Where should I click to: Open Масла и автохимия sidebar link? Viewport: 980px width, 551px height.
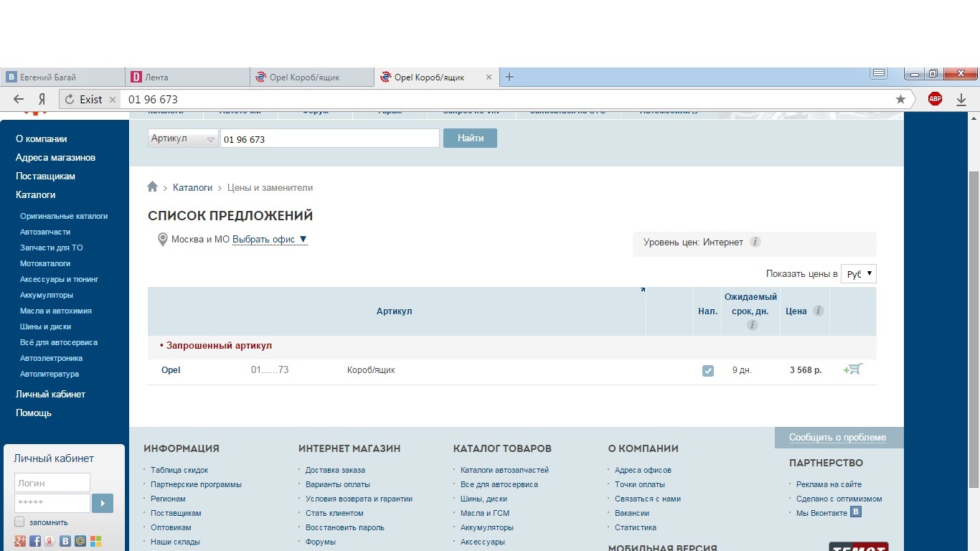(x=56, y=311)
